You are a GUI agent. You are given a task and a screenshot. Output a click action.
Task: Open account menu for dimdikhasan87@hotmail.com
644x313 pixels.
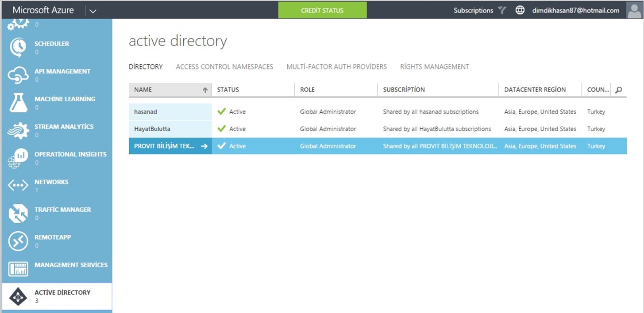[576, 10]
